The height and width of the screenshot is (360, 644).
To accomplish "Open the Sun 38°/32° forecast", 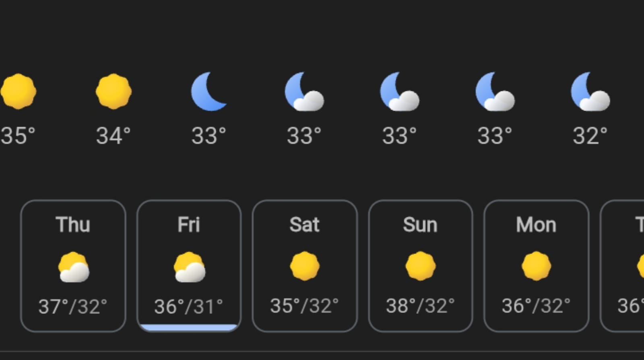I will pyautogui.click(x=420, y=266).
